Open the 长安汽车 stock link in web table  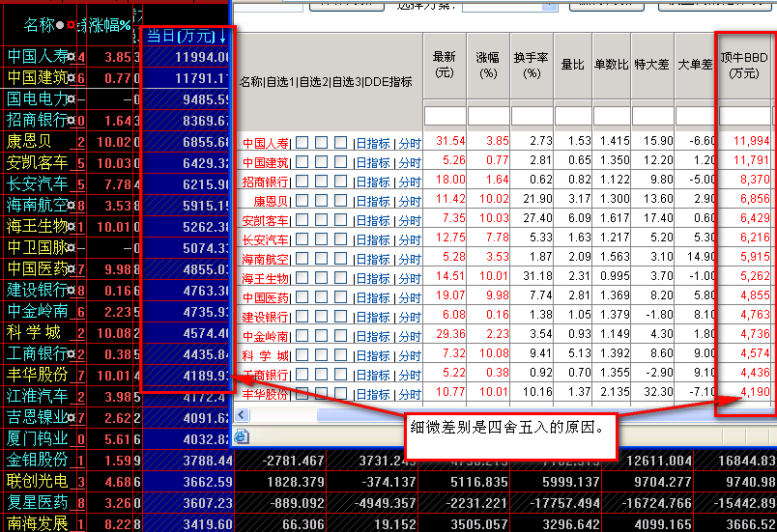(265, 240)
